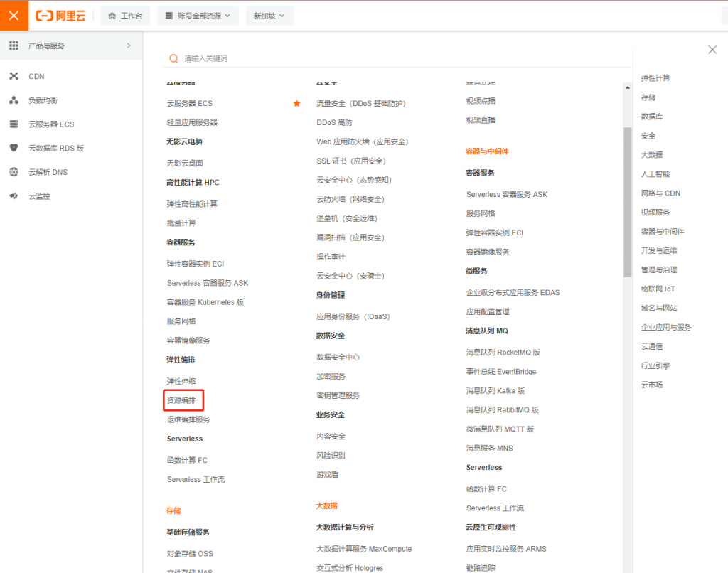Open 游戏盾
The image size is (728, 573).
click(327, 475)
